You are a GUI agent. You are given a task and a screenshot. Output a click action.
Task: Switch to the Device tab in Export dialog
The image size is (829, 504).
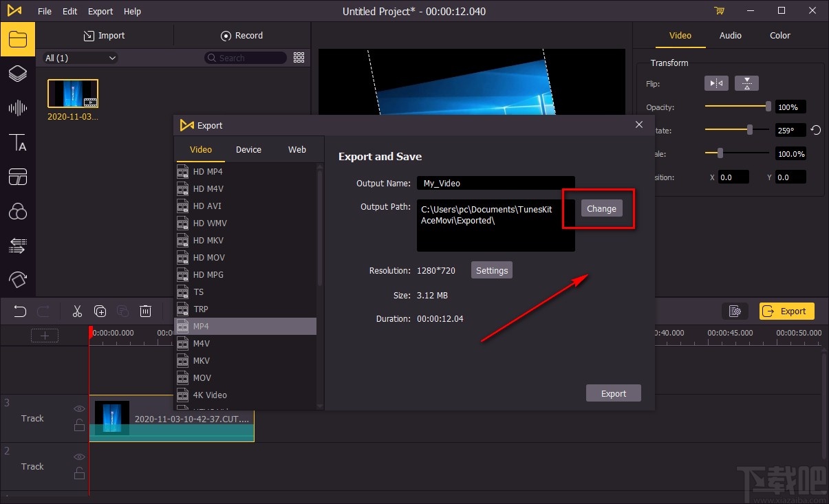[248, 149]
